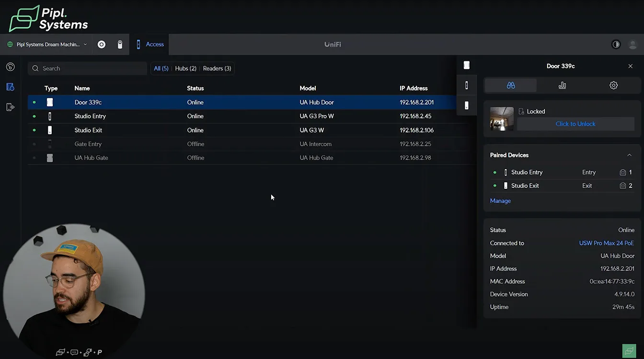Select the short reader icon in panel side strip
The image size is (644, 359).
click(467, 105)
